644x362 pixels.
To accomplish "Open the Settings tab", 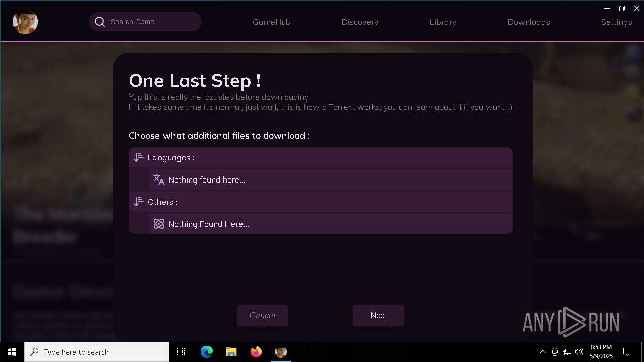I will 616,22.
